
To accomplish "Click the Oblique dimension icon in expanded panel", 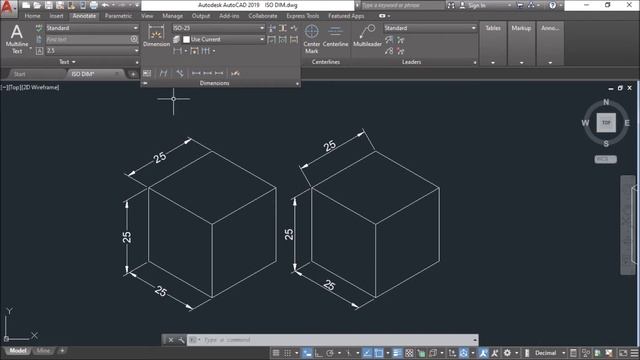I will tap(163, 73).
